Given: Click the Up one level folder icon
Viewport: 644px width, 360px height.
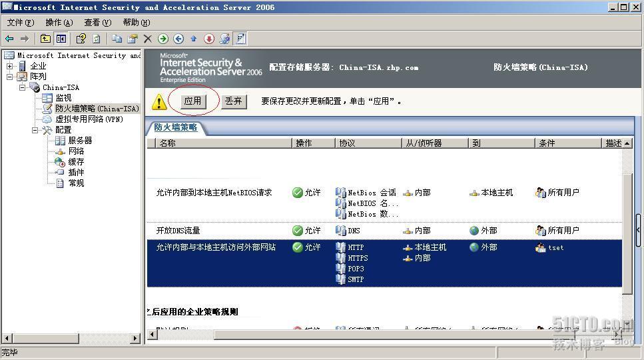Looking at the screenshot, I should 45,39.
